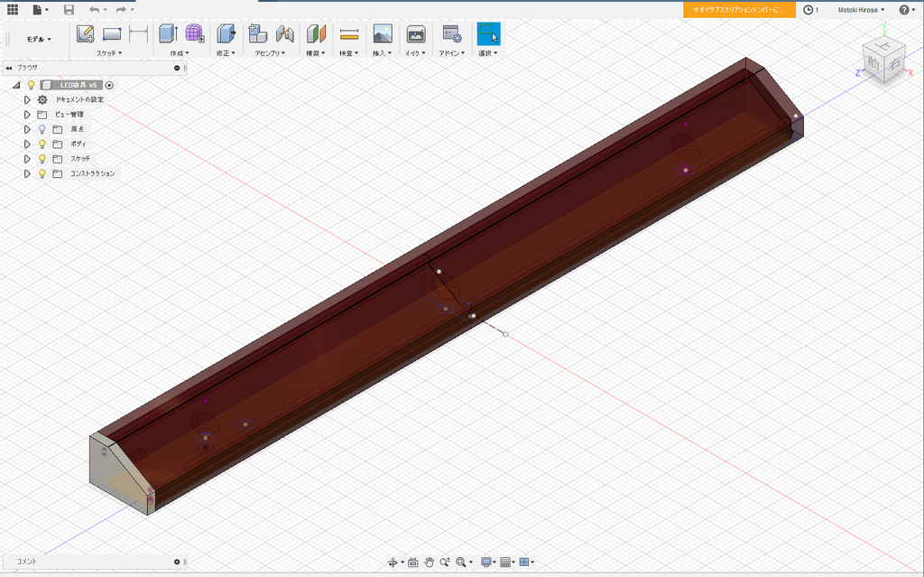Click the Zoom magnifier icon
The height and width of the screenshot is (577, 924).
click(445, 563)
